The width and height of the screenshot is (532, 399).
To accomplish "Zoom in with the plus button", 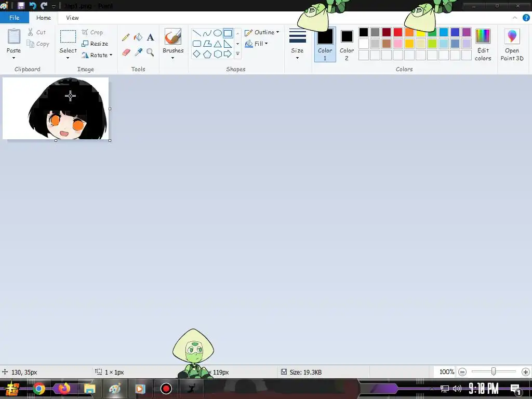I will tap(526, 372).
